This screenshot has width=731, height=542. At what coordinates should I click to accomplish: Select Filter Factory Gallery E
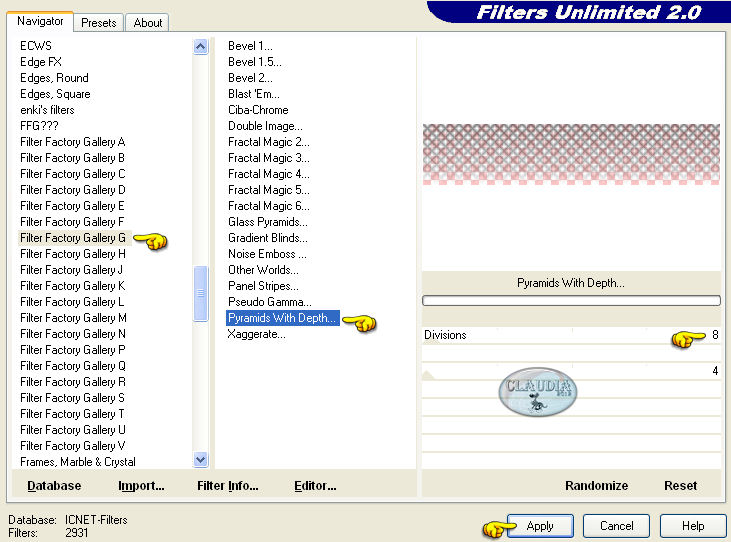[x=72, y=206]
